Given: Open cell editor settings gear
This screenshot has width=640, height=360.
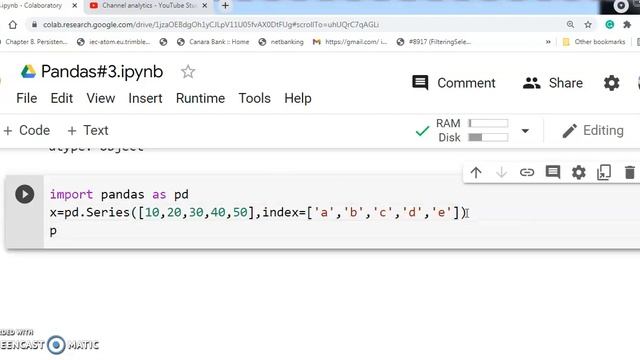Looking at the screenshot, I should (x=578, y=172).
